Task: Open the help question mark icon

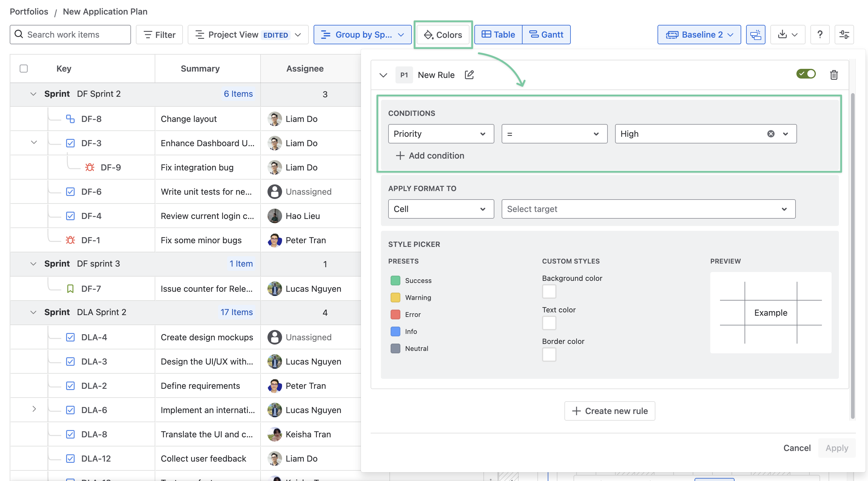Action: [820, 35]
